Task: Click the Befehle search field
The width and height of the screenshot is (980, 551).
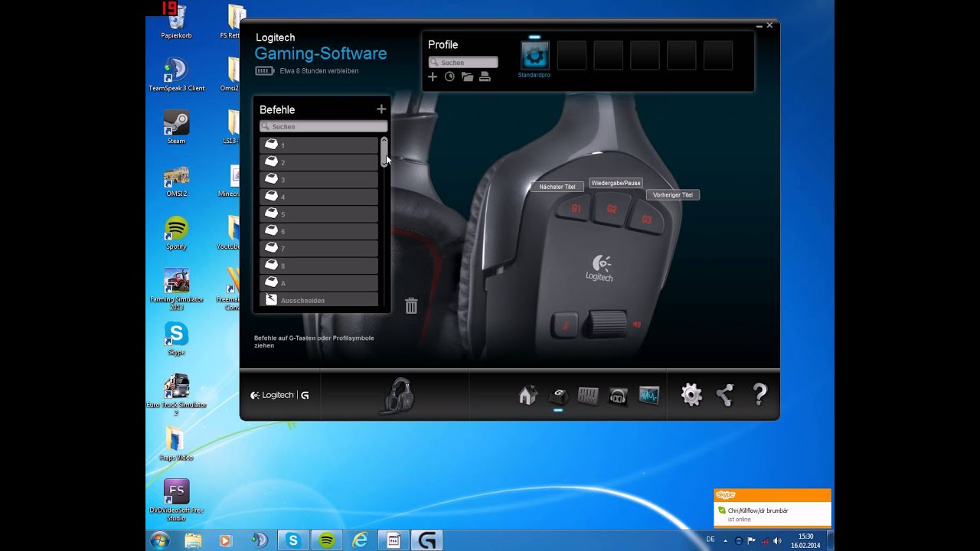Action: 323,126
